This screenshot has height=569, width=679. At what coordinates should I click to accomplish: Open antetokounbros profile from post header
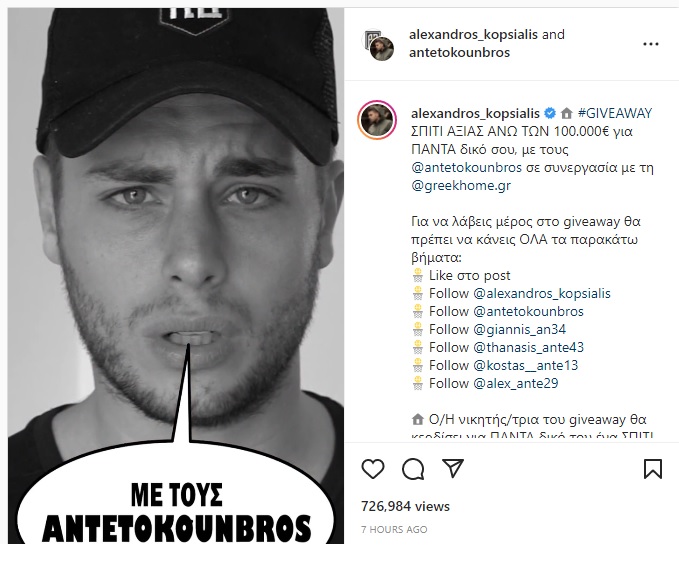459,52
